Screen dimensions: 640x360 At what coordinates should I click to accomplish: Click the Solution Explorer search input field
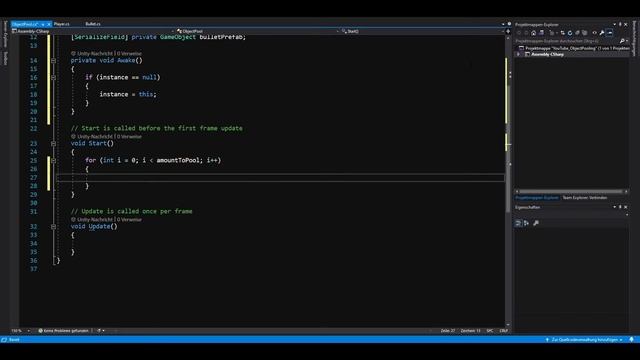pyautogui.click(x=566, y=41)
